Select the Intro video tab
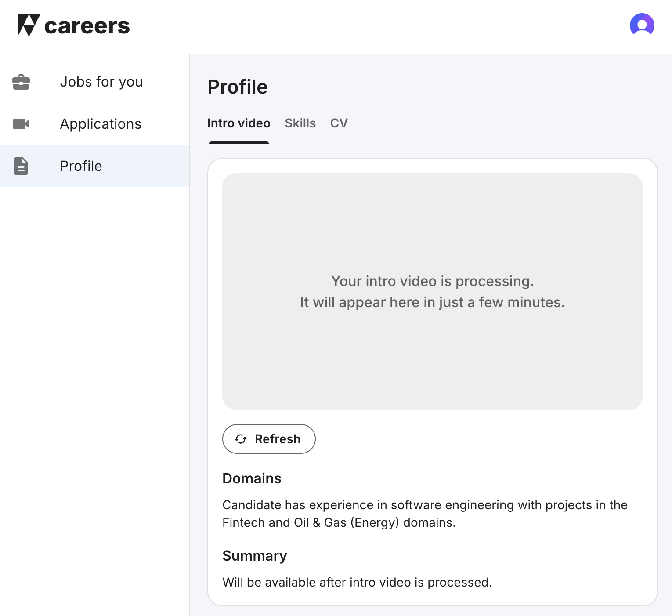Viewport: 672px width, 616px height. [x=238, y=123]
